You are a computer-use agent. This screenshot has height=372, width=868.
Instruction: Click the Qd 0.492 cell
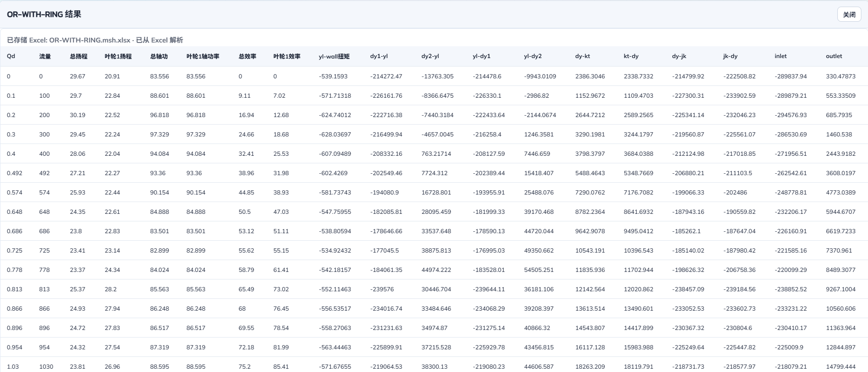[15, 173]
